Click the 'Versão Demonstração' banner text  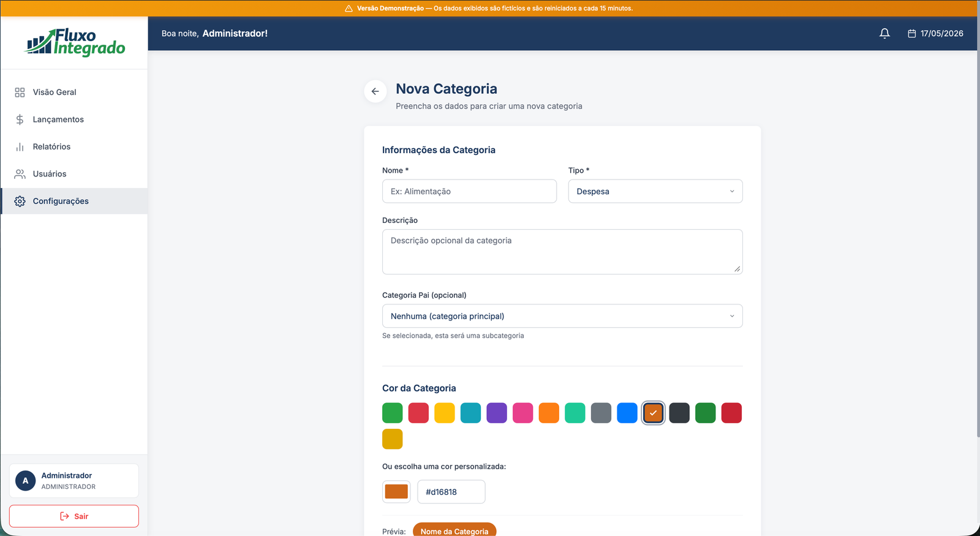coord(390,9)
